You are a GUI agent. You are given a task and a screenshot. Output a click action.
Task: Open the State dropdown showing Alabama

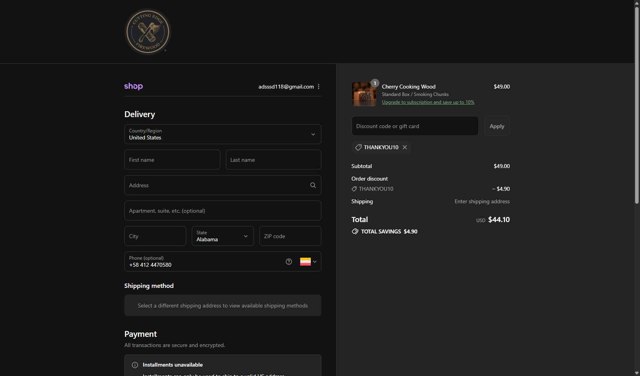point(222,236)
